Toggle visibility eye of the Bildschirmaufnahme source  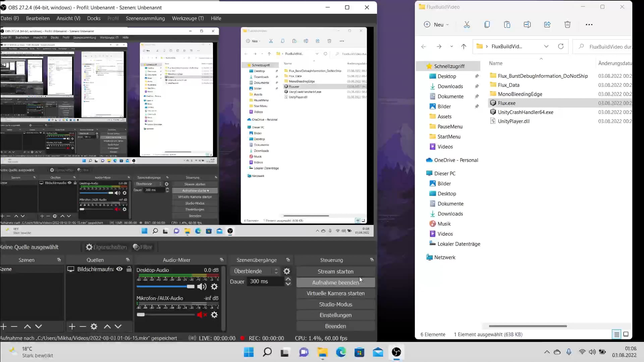point(119,269)
